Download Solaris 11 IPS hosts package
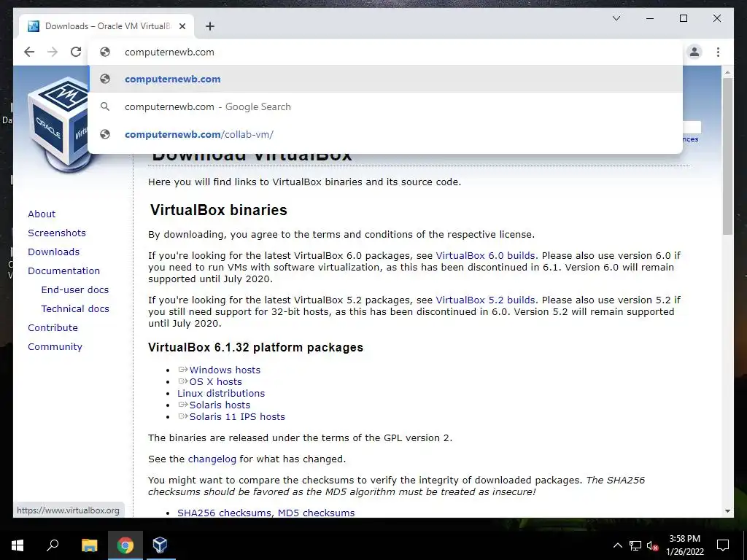The image size is (747, 560). tap(237, 416)
